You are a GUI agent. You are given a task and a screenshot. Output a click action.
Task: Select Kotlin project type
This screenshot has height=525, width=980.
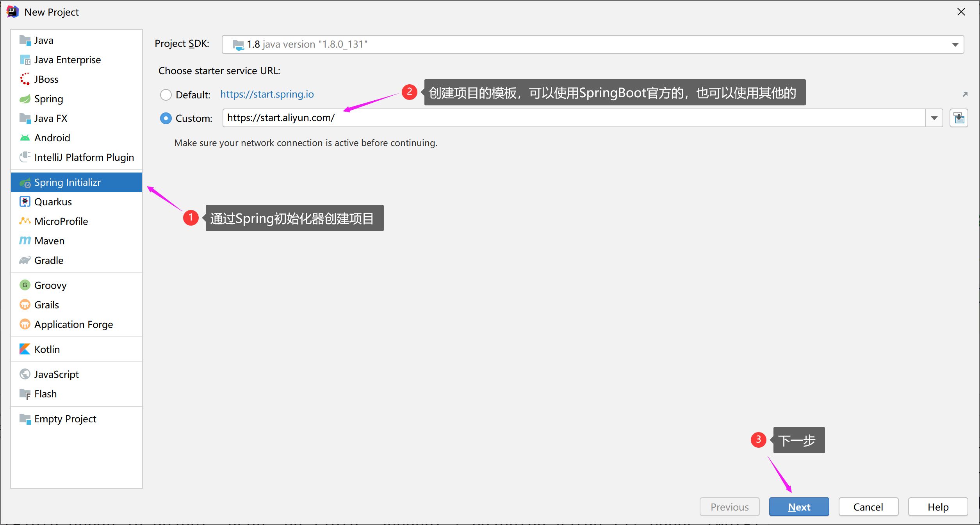tap(77, 349)
